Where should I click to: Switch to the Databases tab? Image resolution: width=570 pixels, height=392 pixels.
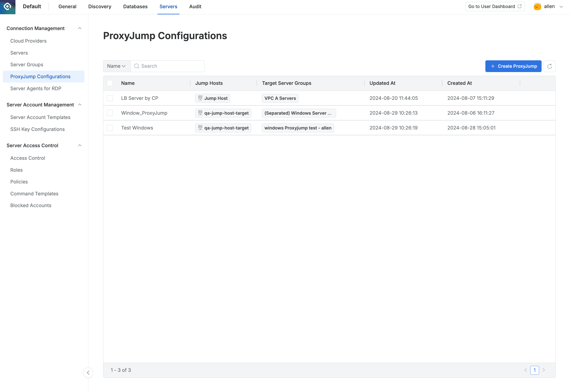click(x=135, y=7)
